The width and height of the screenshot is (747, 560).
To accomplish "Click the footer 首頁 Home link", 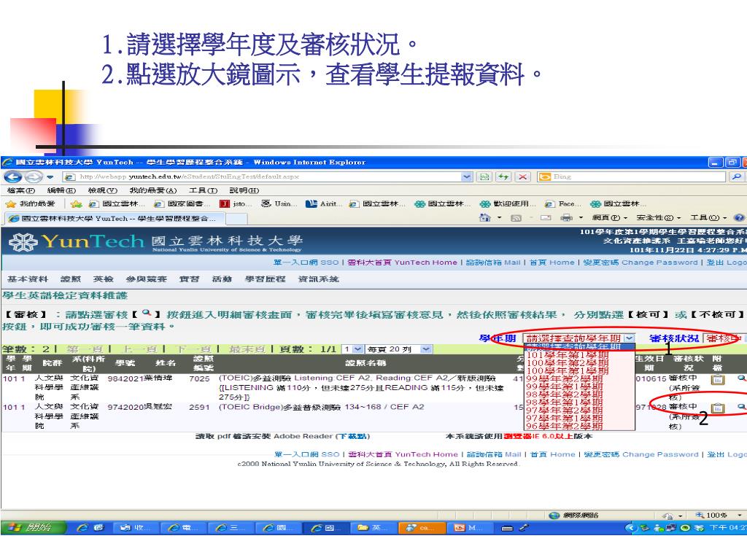I will pos(553,454).
